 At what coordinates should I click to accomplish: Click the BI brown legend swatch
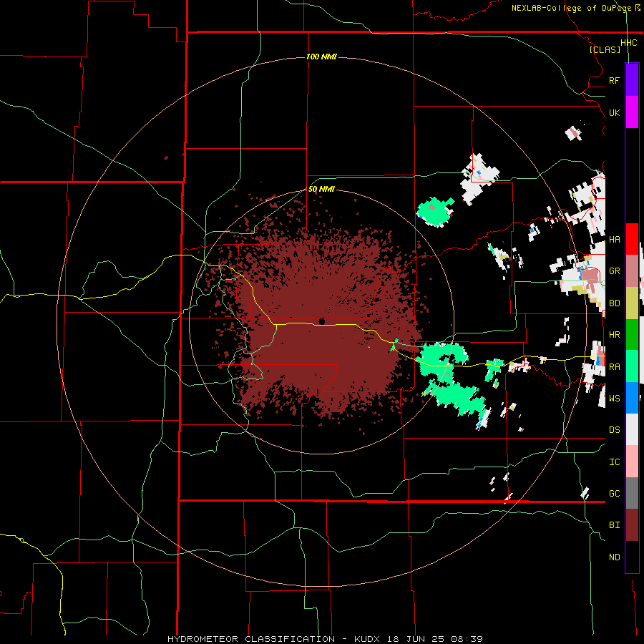pos(632,525)
